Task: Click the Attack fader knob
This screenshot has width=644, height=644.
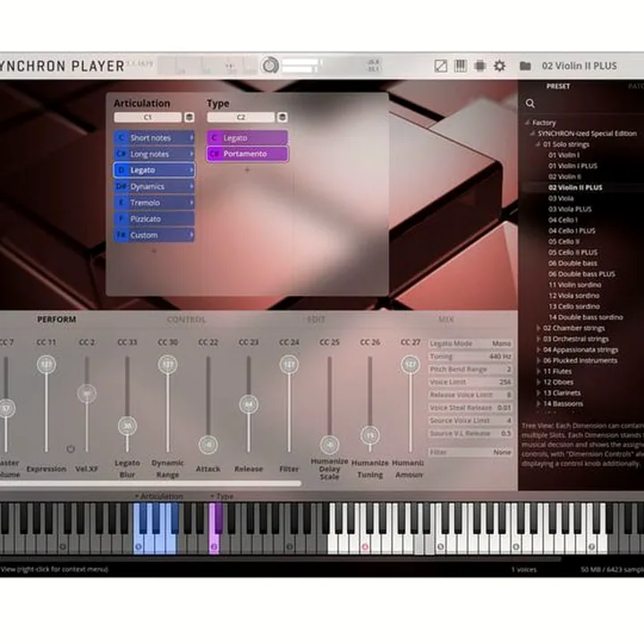Action: (208, 445)
